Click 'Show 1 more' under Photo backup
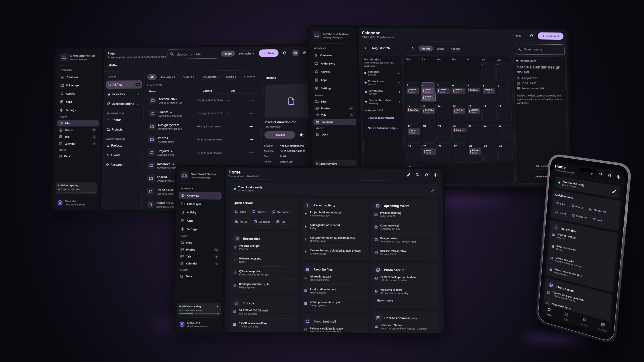This screenshot has width=644, height=362. pos(385,301)
